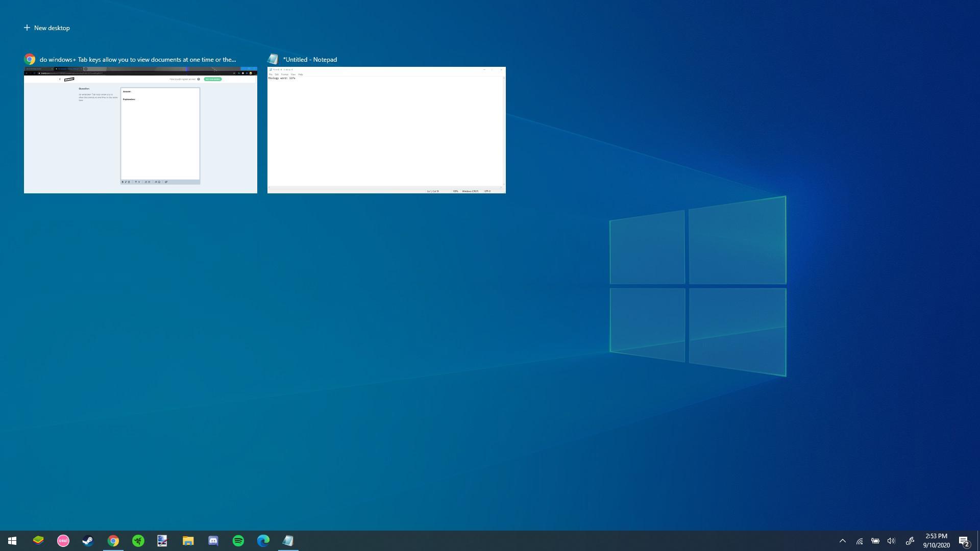Image resolution: width=980 pixels, height=551 pixels.
Task: Open the Wi-Fi network flyout
Action: [x=860, y=541]
